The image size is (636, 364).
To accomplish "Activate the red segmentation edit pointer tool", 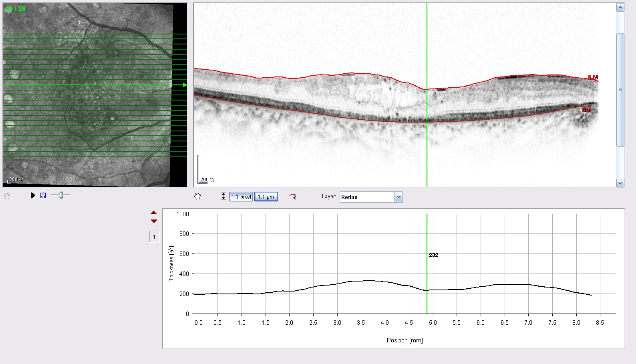I will pos(293,196).
